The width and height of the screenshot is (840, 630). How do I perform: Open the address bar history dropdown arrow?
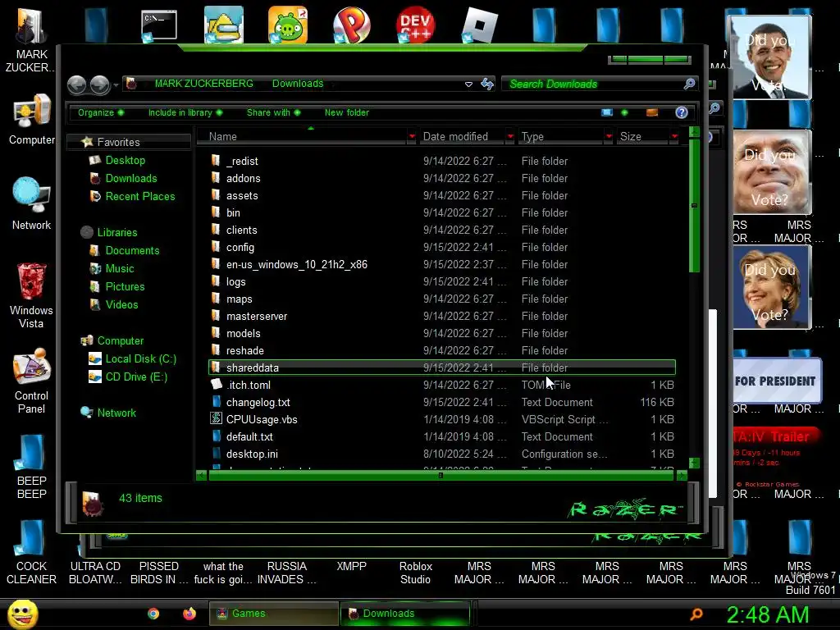pyautogui.click(x=468, y=84)
